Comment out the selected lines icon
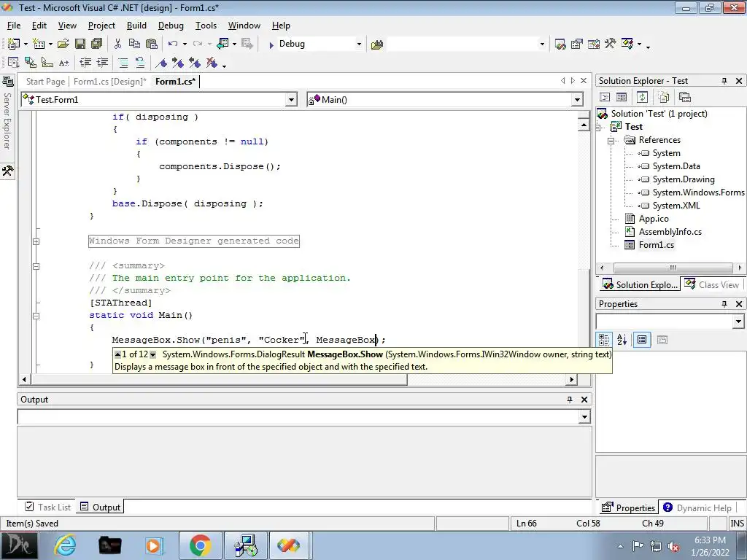Image resolution: width=747 pixels, height=560 pixels. pyautogui.click(x=123, y=63)
